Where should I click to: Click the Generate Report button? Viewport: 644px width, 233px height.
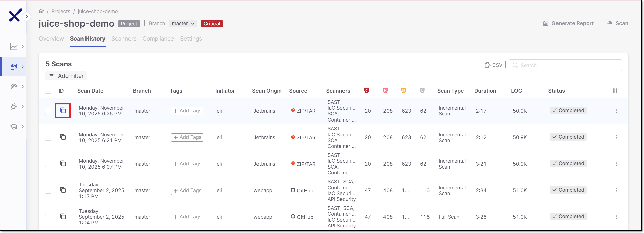pos(568,23)
